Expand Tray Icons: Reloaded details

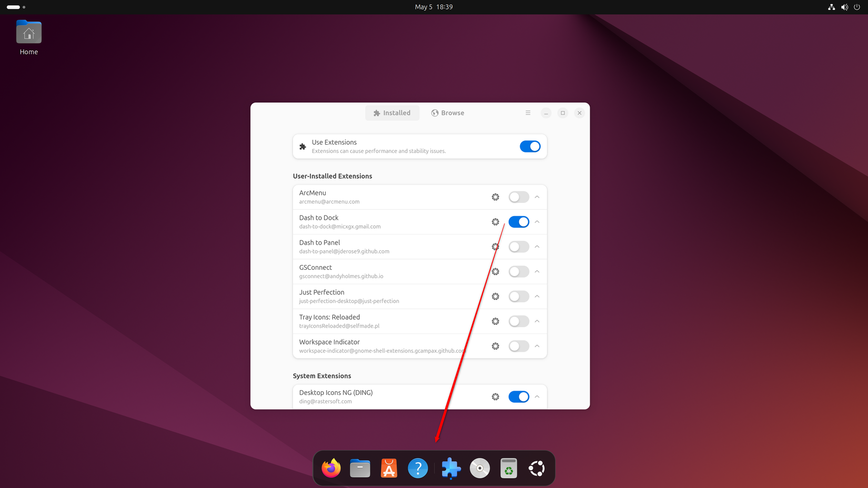[x=537, y=321]
